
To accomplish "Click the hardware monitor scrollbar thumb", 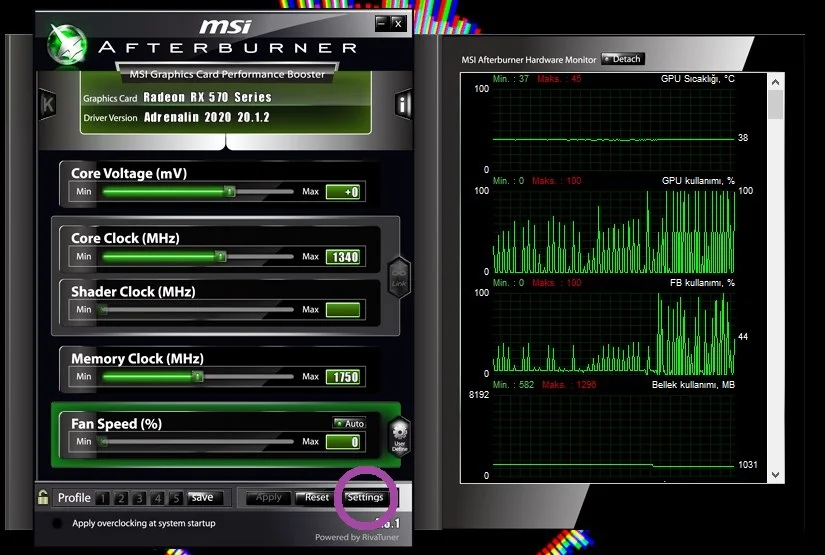I will click(776, 104).
